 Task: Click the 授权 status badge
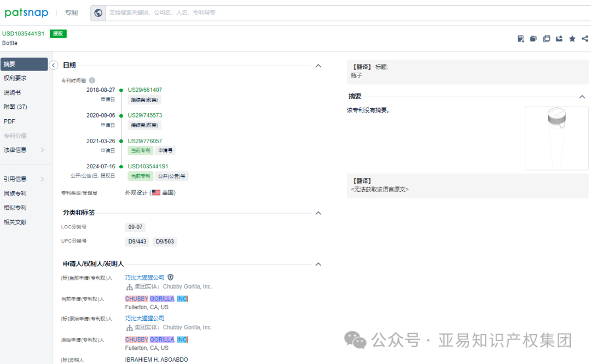[x=57, y=33]
